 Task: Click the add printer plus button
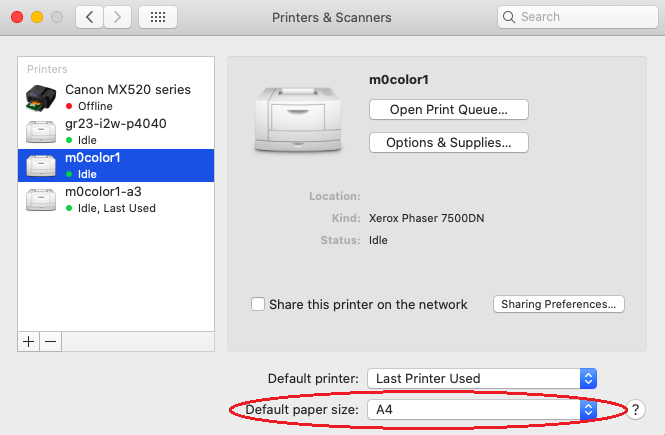point(28,342)
